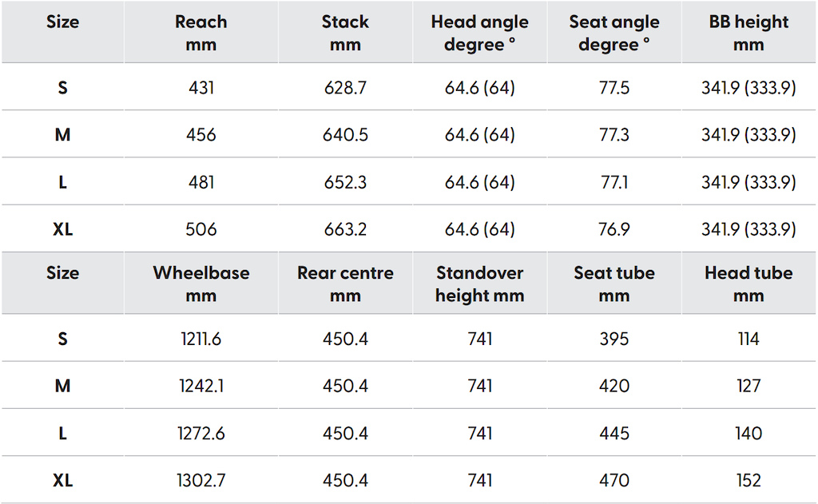Select the stack value 640.5

click(345, 135)
